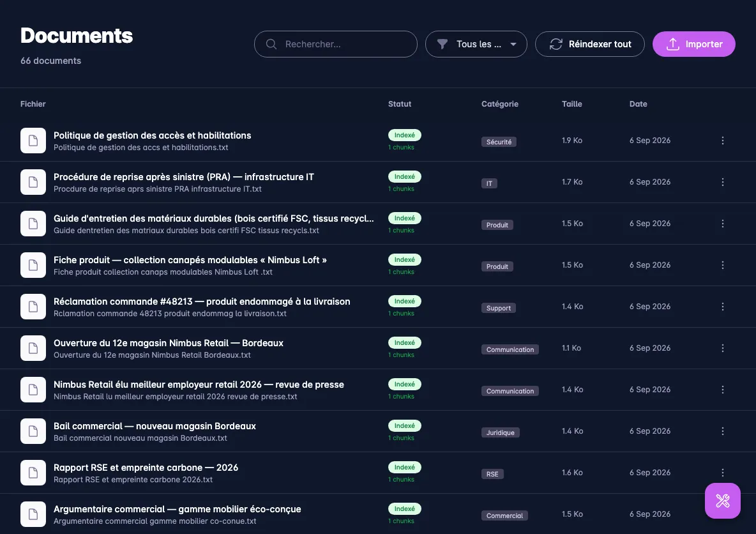The height and width of the screenshot is (534, 756).
Task: Open three-dot menu for Réclamation commande #48213
Action: [x=722, y=307]
